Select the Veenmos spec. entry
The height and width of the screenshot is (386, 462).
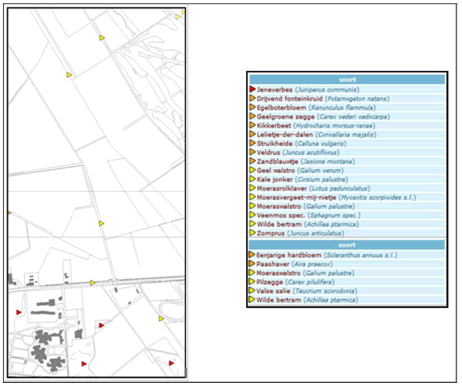pos(281,215)
